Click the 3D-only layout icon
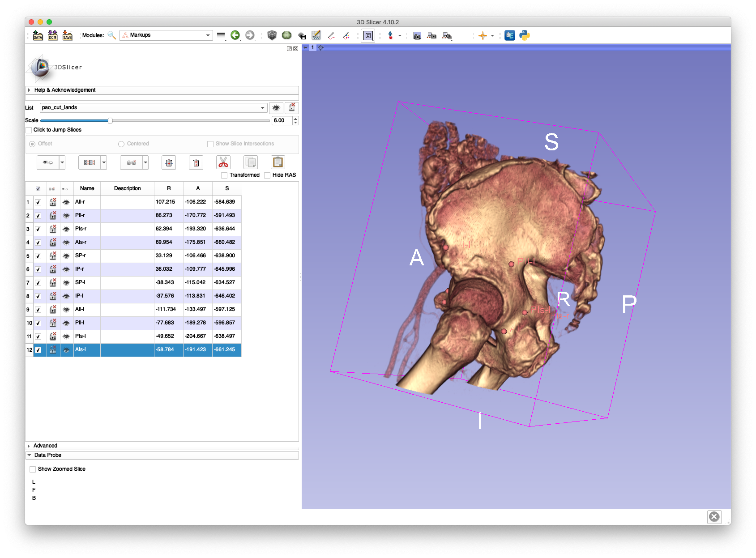The width and height of the screenshot is (756, 558). [x=368, y=35]
